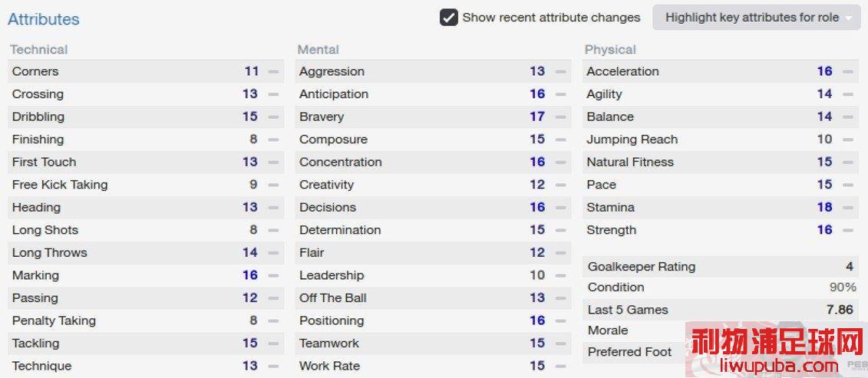Select the Mental section header

[x=318, y=49]
